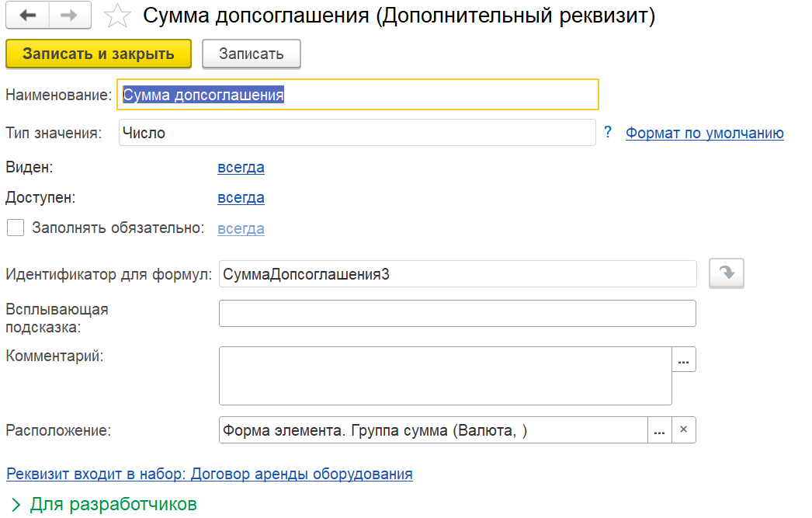Open the Комментарий editor via ellipsis button

(683, 360)
